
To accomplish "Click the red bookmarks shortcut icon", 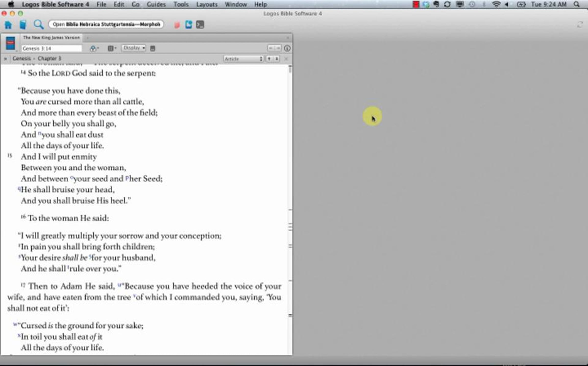I will [177, 25].
